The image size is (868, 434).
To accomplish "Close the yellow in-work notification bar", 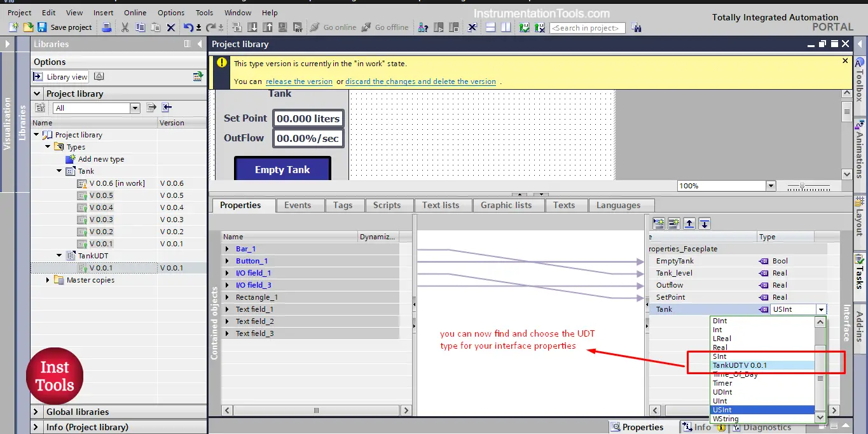I will 845,61.
